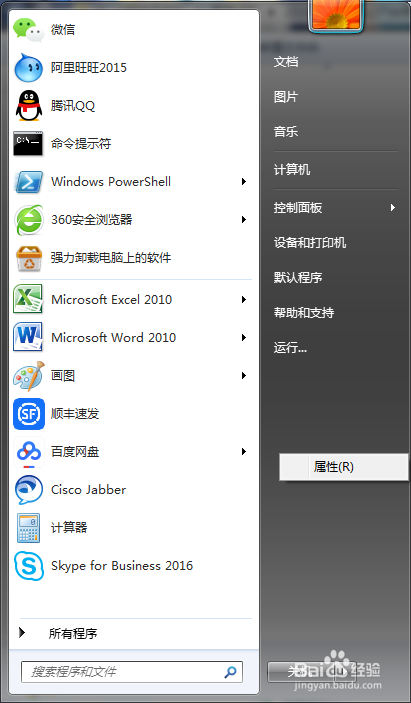Click the Cisco Jabber text label
Image resolution: width=411 pixels, height=703 pixels.
click(88, 490)
